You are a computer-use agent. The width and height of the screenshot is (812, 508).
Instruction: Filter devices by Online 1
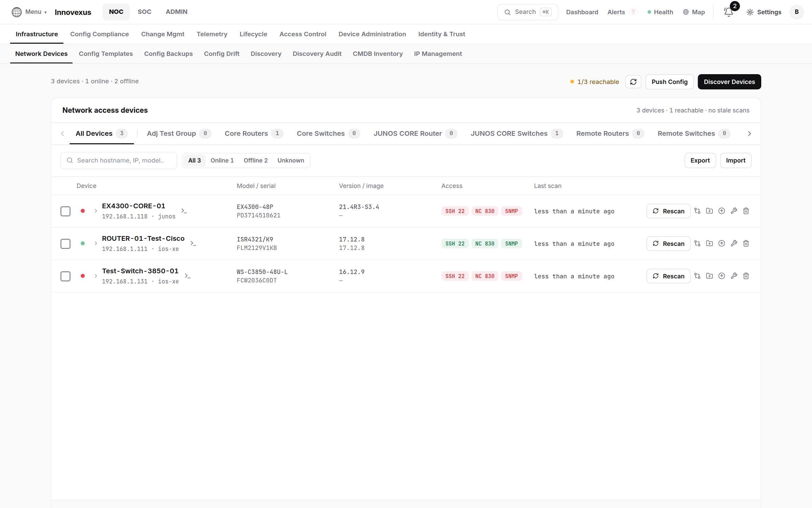(222, 160)
